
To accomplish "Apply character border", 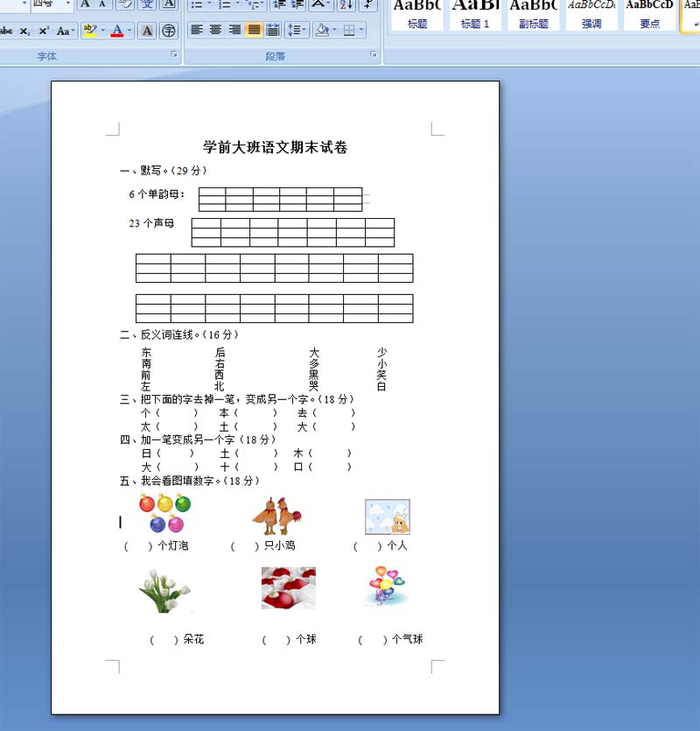I will pos(169,4).
